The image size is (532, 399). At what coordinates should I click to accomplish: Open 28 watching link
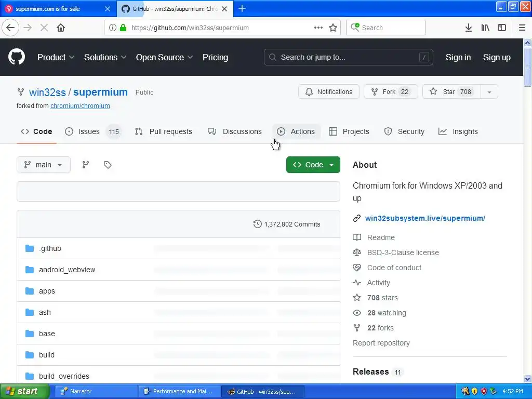(x=387, y=313)
